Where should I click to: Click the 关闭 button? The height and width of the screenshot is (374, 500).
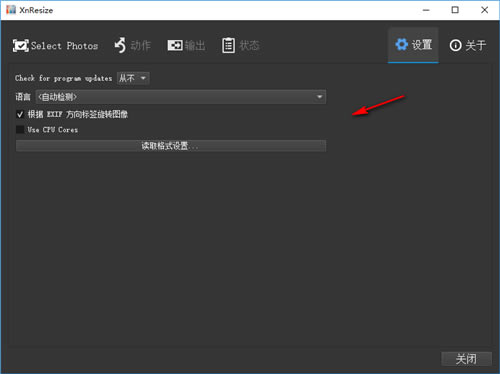466,359
